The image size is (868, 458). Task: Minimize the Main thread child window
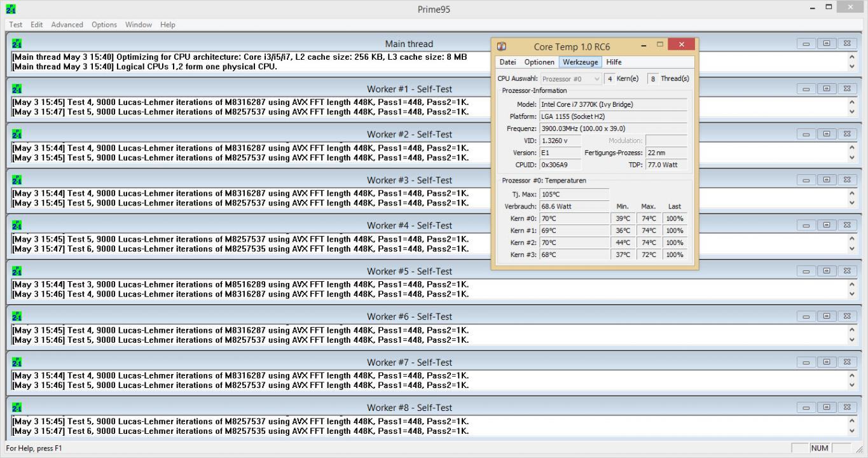(806, 43)
